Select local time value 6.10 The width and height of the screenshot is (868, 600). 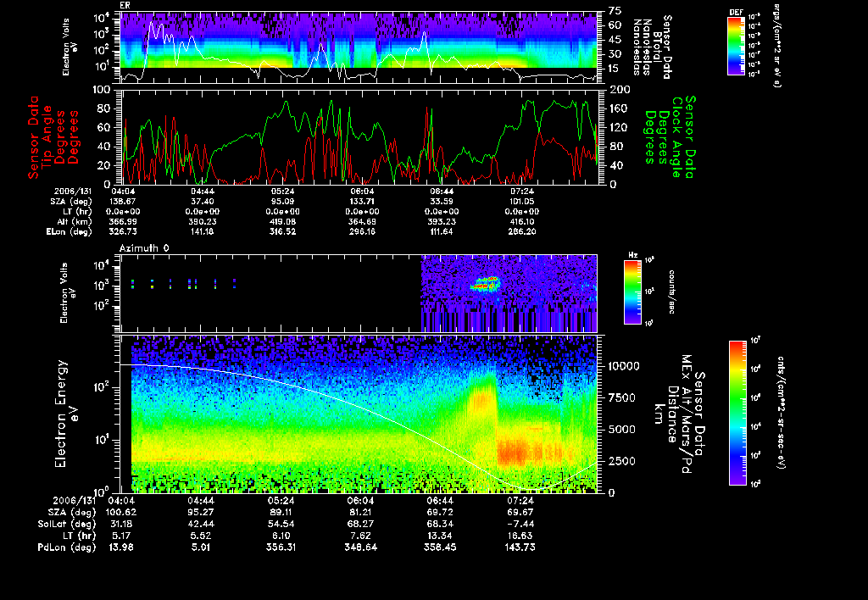tap(281, 536)
